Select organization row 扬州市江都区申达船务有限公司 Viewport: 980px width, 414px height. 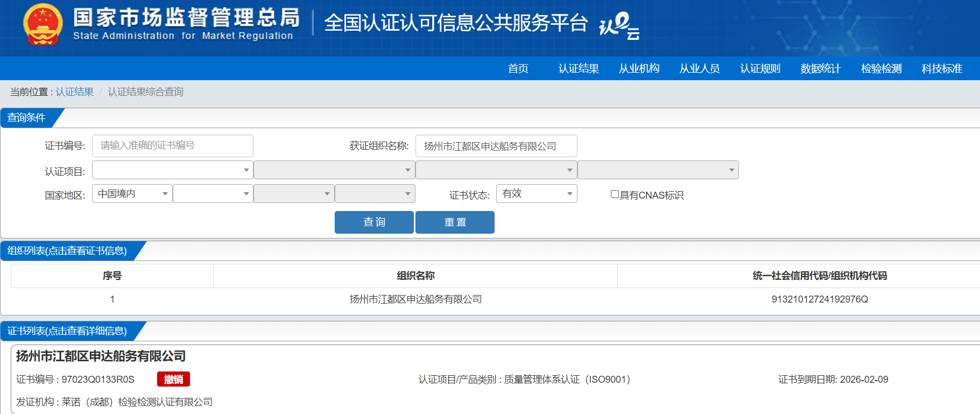415,299
